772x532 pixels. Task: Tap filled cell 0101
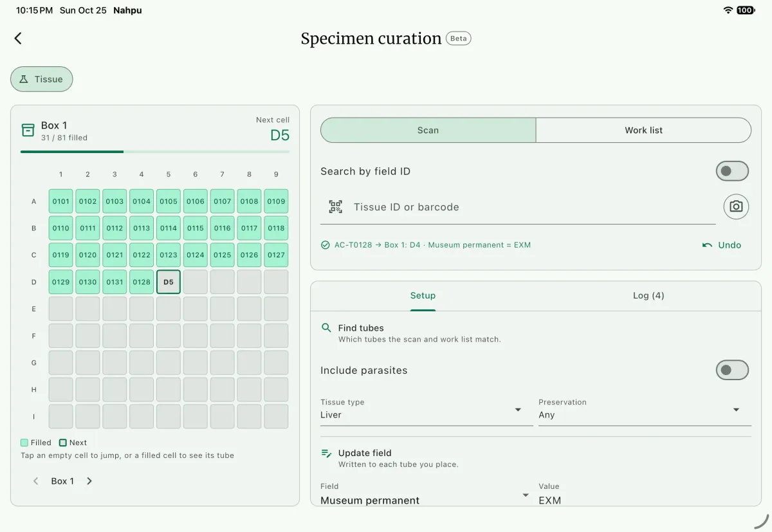point(61,201)
